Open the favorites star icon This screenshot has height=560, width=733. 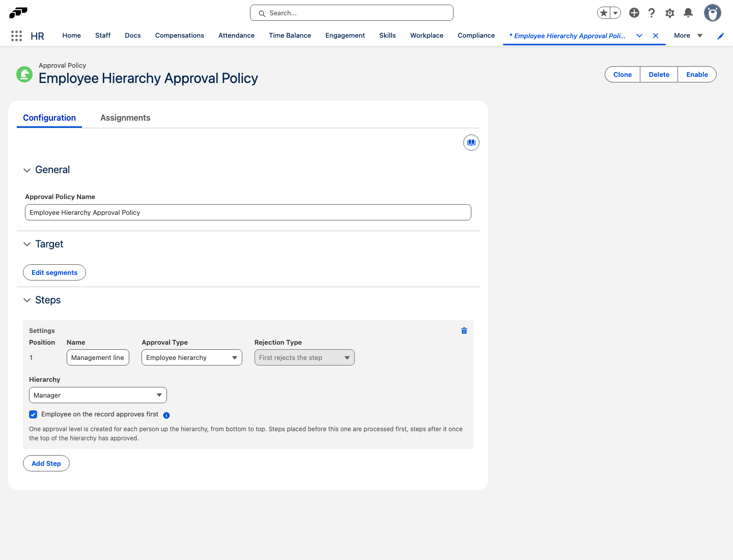[x=604, y=13]
